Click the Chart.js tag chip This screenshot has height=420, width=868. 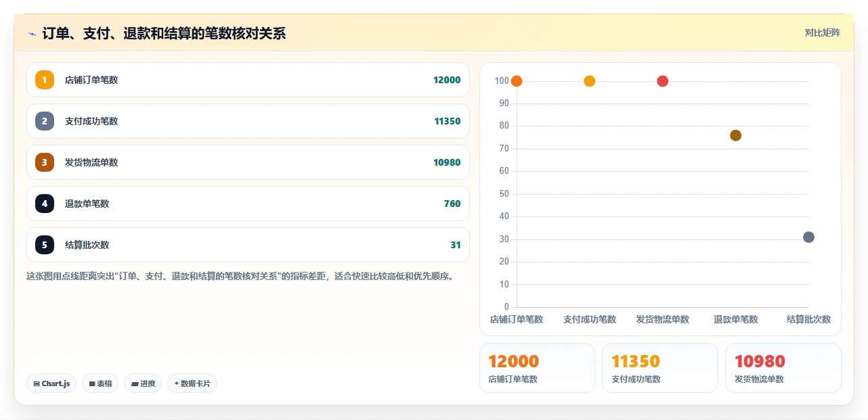(52, 383)
